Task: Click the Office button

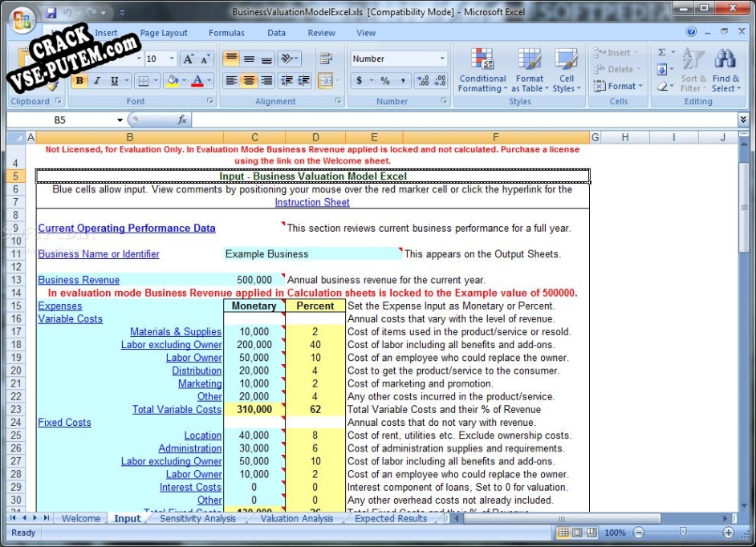Action: [22, 20]
